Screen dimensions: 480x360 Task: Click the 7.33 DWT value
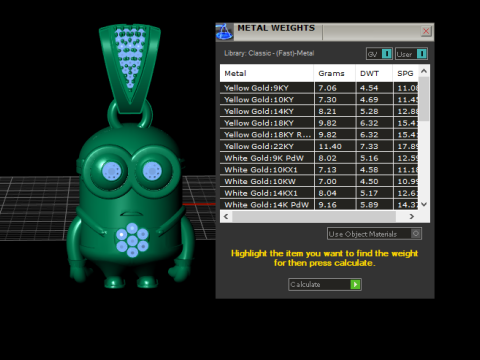(369, 146)
